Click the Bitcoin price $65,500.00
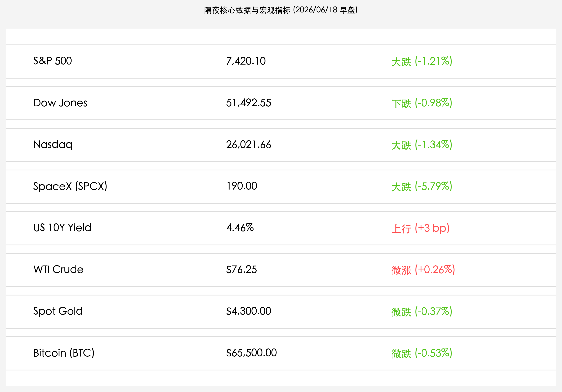The image size is (562, 392). click(x=251, y=353)
